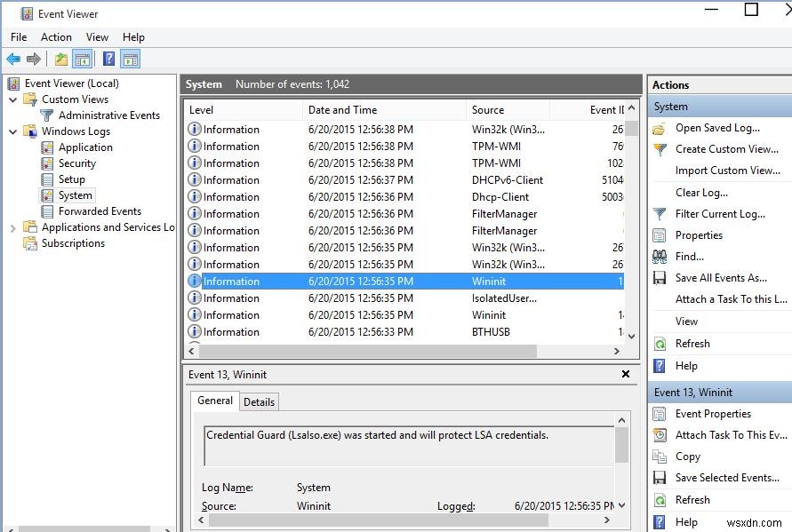Expand Applications and Services Logs

coord(11,226)
